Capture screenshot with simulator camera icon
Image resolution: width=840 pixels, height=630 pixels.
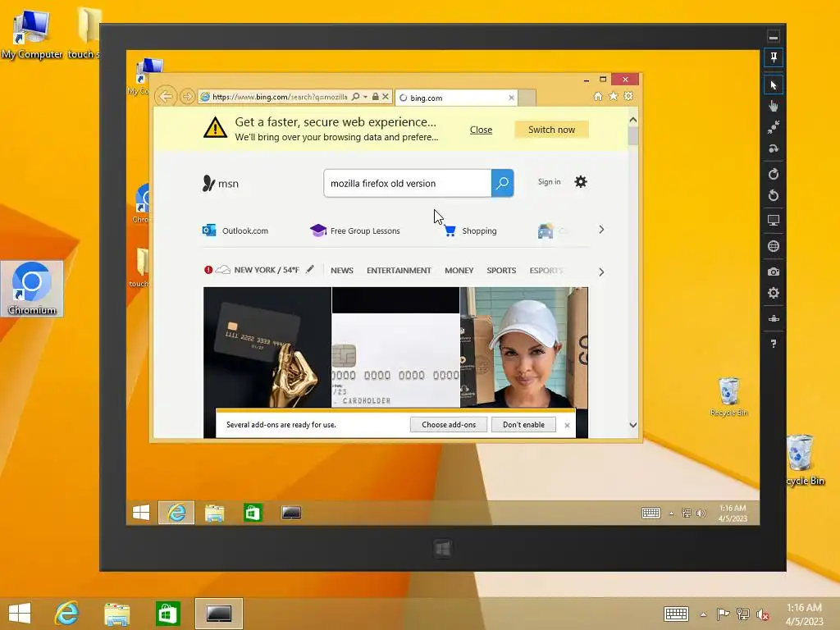(774, 272)
